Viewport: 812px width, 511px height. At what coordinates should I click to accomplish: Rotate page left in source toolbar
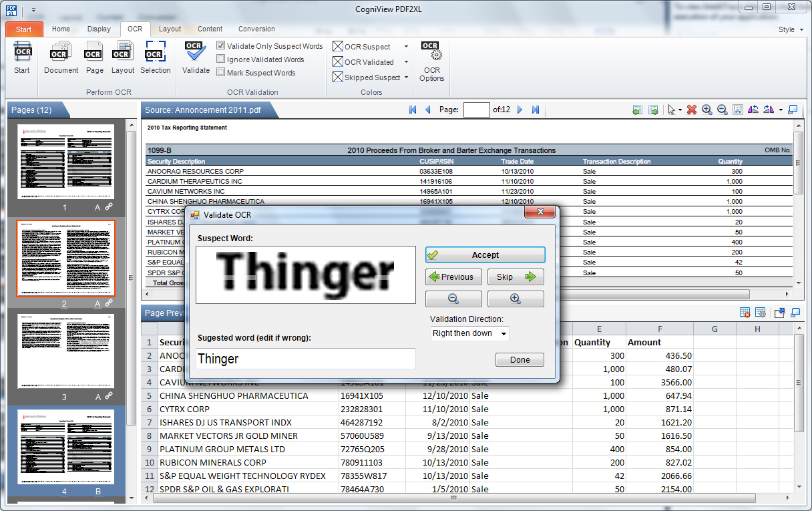coord(753,110)
